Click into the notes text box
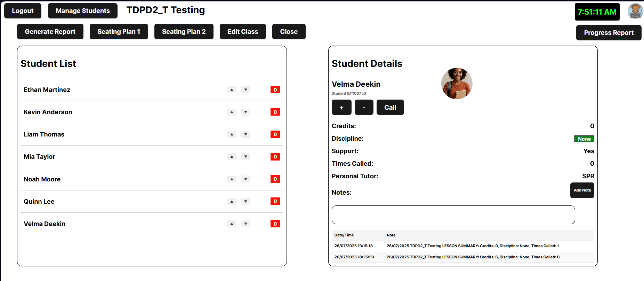644x281 pixels. click(x=453, y=215)
